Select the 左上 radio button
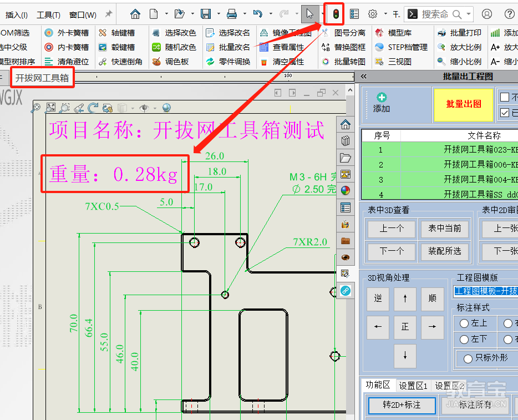The height and width of the screenshot is (420, 518). 464,323
